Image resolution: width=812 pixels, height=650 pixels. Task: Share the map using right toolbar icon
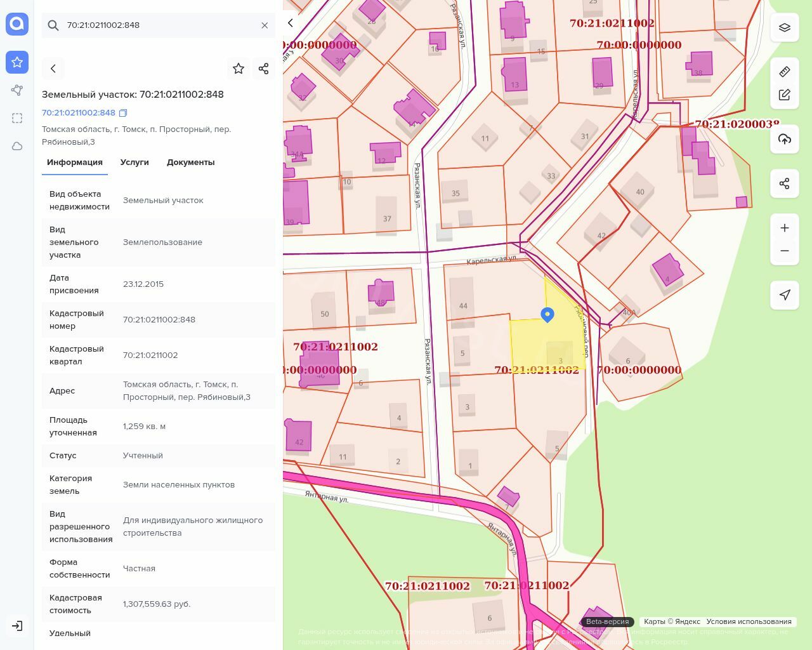tap(785, 184)
